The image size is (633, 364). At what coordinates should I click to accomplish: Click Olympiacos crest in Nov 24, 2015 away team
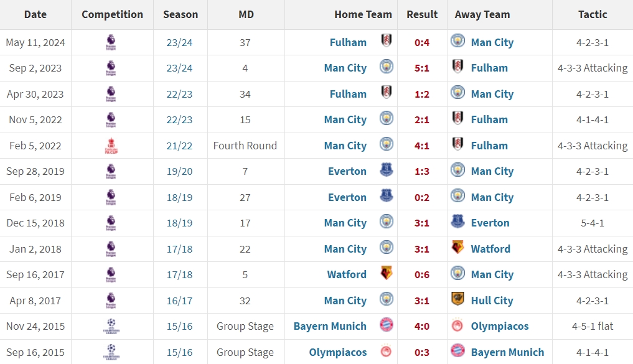click(457, 325)
